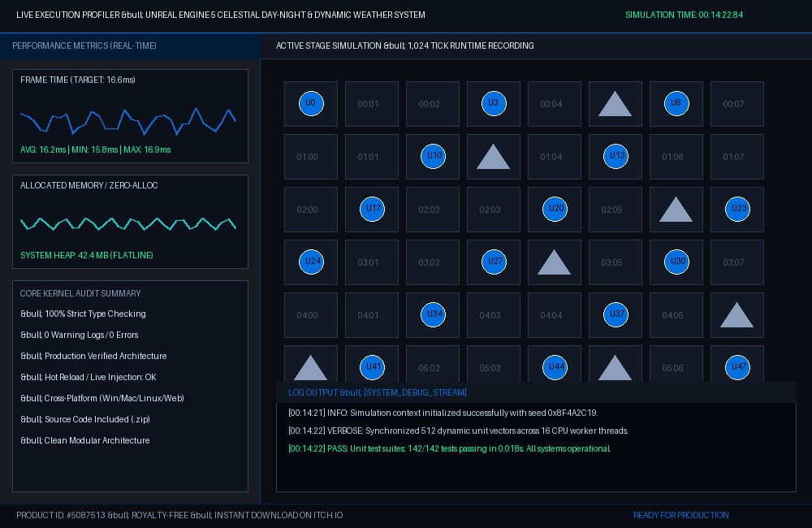Select the 00:01 tick cell
Image resolution: width=812 pixels, height=528 pixels.
pyautogui.click(x=372, y=104)
